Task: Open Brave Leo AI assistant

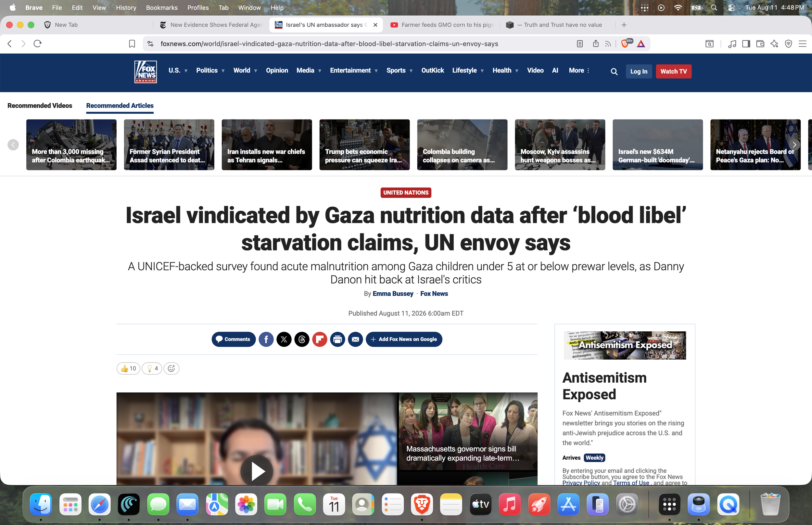Action: [774, 44]
